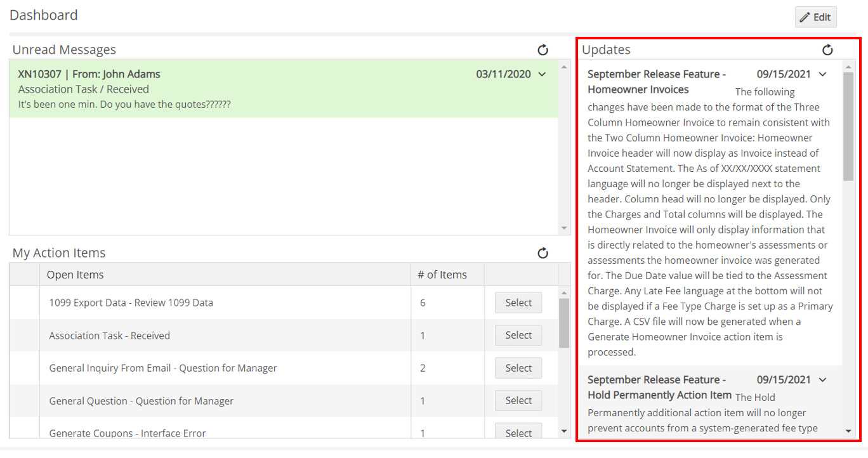Click Generate Coupons - Interface Error text
This screenshot has height=458, width=868.
(x=128, y=433)
